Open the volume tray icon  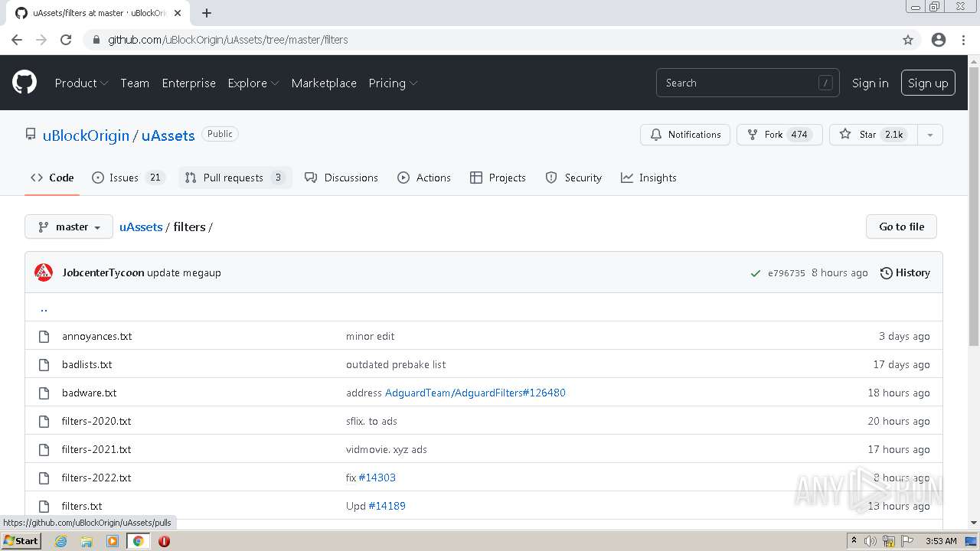[871, 541]
